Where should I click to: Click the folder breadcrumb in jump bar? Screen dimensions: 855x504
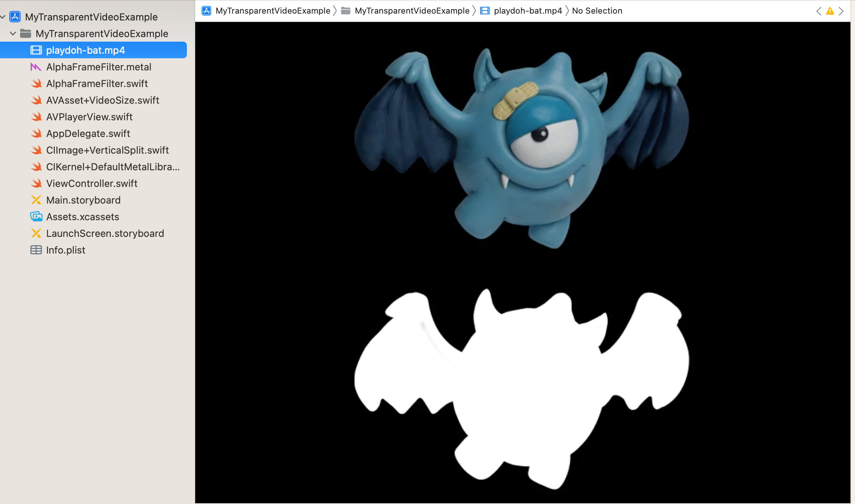pos(412,11)
